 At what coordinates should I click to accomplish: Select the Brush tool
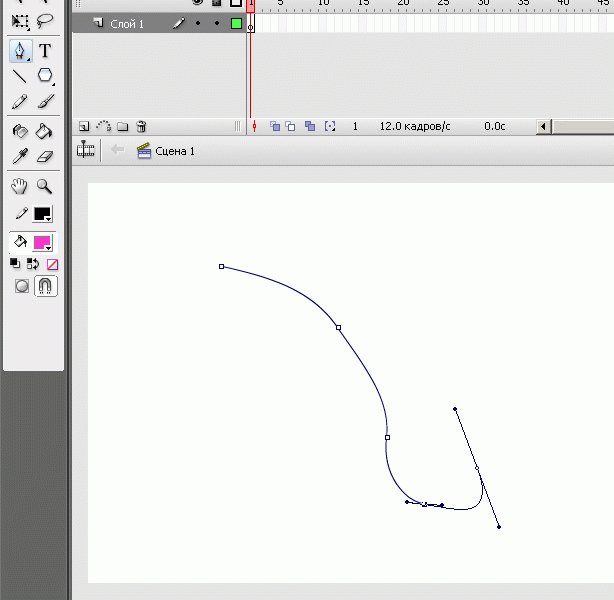point(45,101)
